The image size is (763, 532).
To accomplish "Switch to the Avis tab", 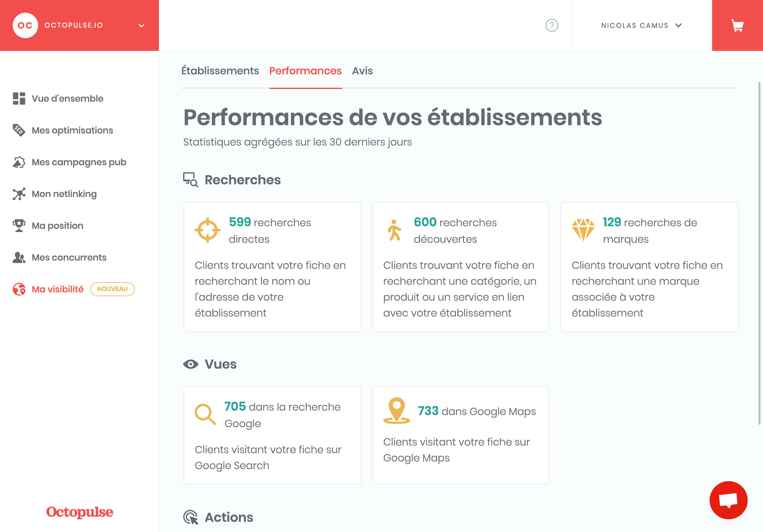I will coord(362,71).
